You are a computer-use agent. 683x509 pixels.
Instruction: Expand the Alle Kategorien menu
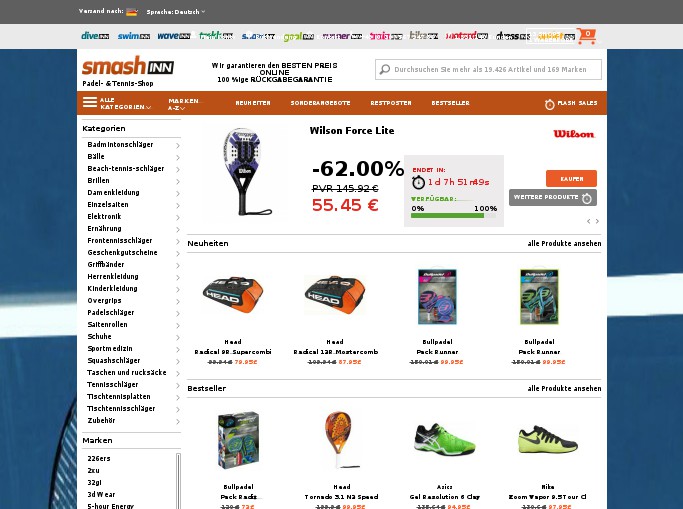pyautogui.click(x=117, y=103)
